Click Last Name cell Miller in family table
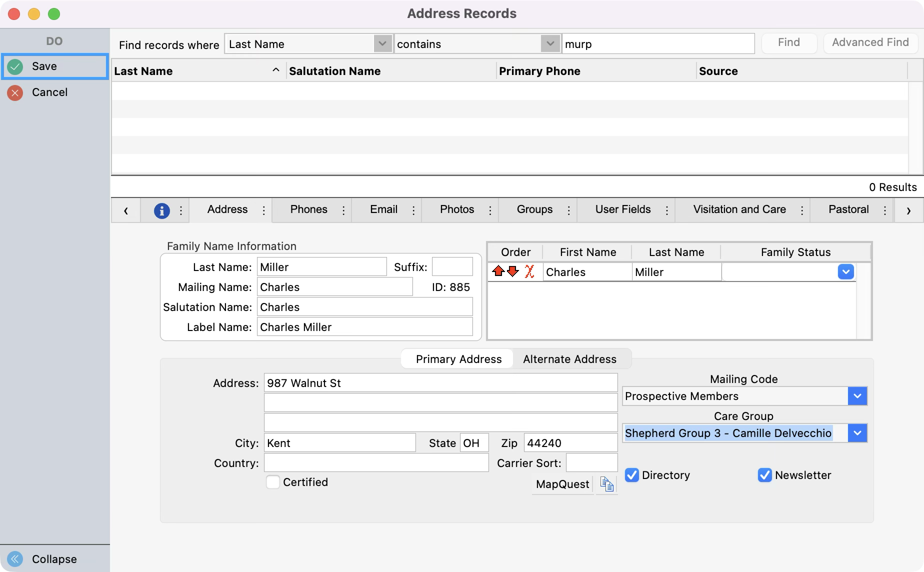The image size is (924, 572). coord(677,272)
